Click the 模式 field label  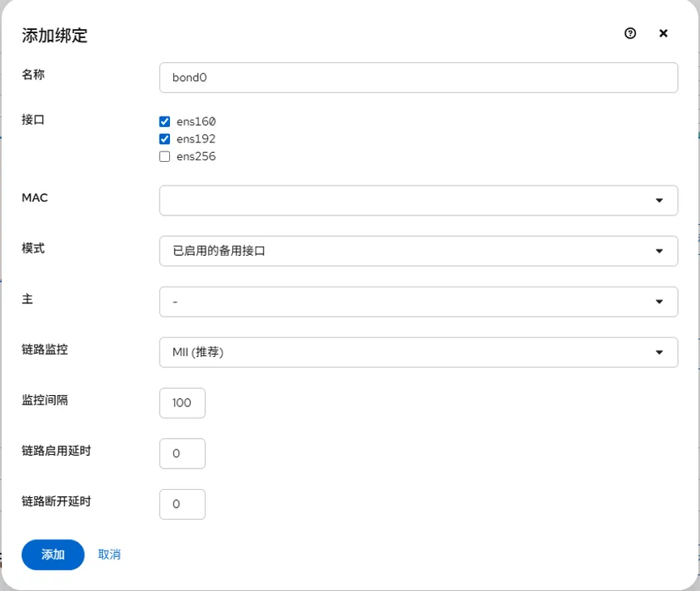[x=33, y=249]
